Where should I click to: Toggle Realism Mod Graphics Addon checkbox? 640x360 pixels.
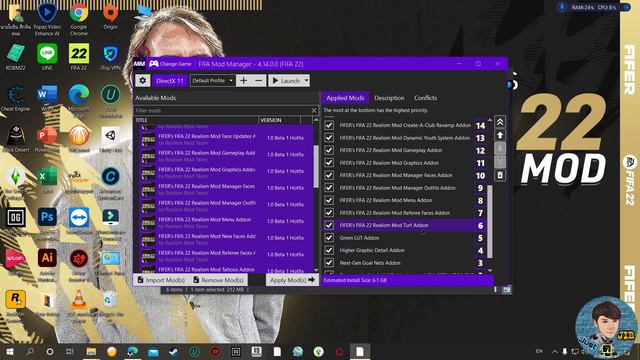pyautogui.click(x=329, y=162)
